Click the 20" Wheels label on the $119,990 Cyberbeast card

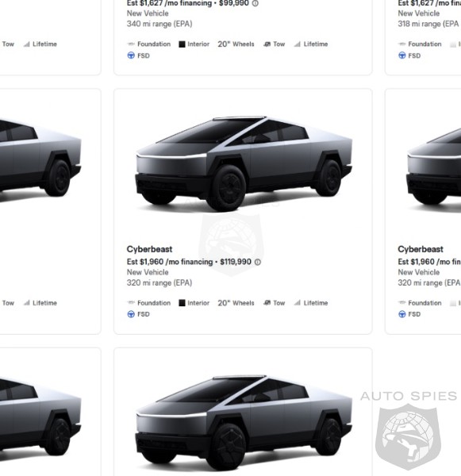tap(236, 303)
